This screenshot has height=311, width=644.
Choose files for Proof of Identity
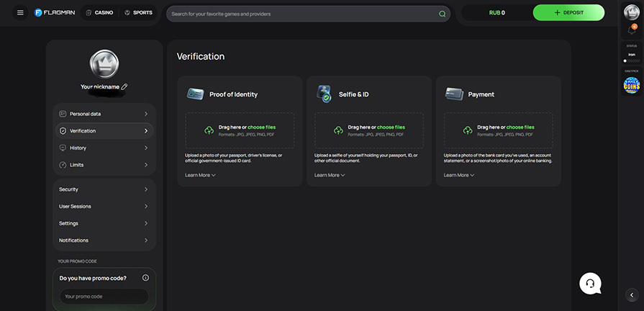tap(261, 127)
